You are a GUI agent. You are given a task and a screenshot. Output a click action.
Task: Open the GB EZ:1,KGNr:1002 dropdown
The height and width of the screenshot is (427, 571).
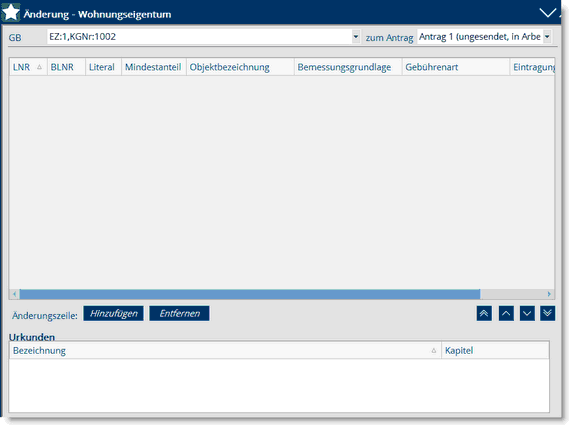click(356, 37)
